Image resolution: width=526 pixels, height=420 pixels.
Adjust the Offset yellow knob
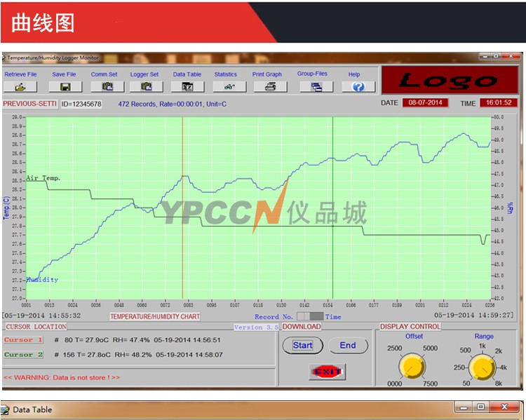412,367
